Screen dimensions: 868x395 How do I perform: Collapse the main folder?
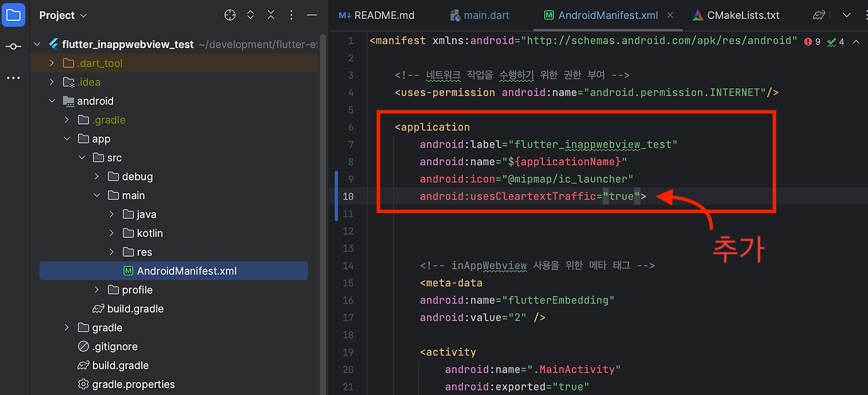pos(97,196)
